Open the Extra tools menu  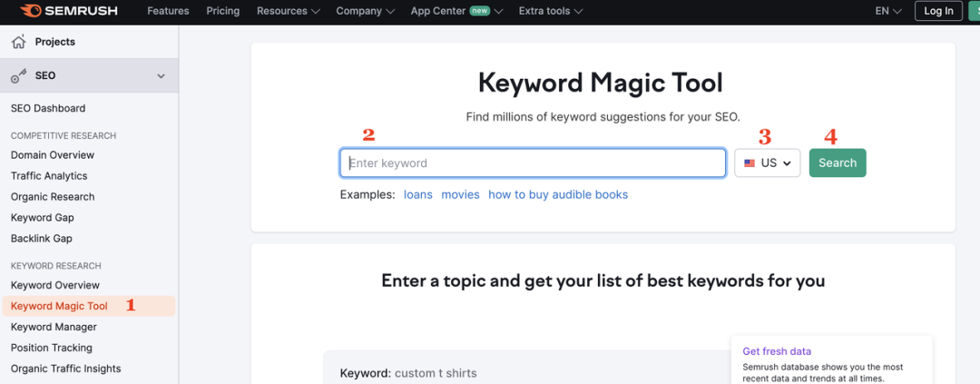click(x=550, y=11)
